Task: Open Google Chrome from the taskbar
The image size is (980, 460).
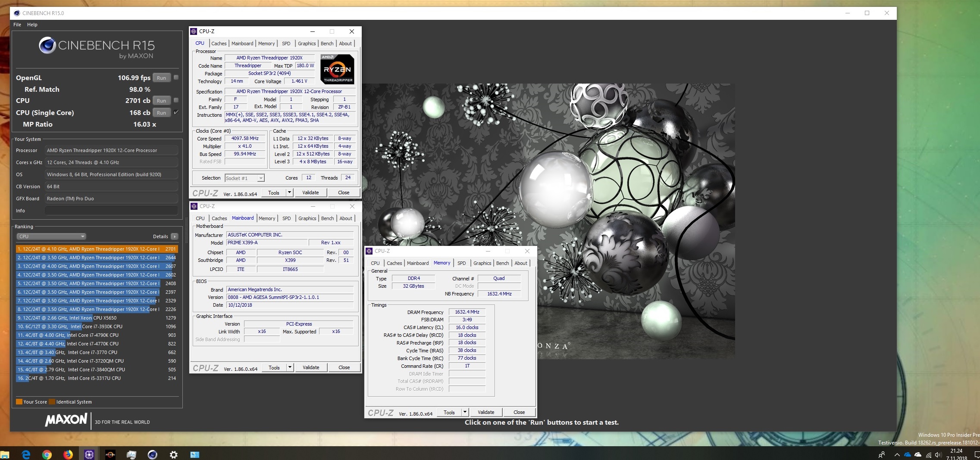Action: tap(47, 454)
